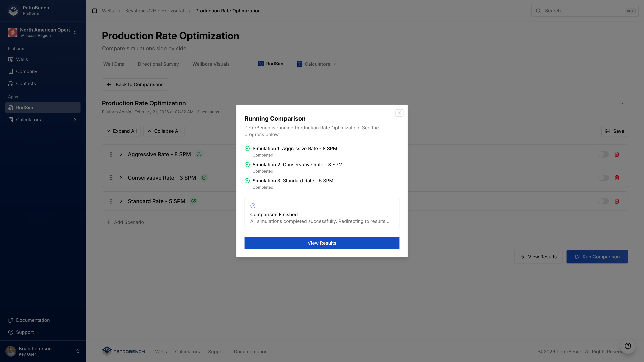Click the Search input field
This screenshot has height=362, width=644.
[x=582, y=11]
